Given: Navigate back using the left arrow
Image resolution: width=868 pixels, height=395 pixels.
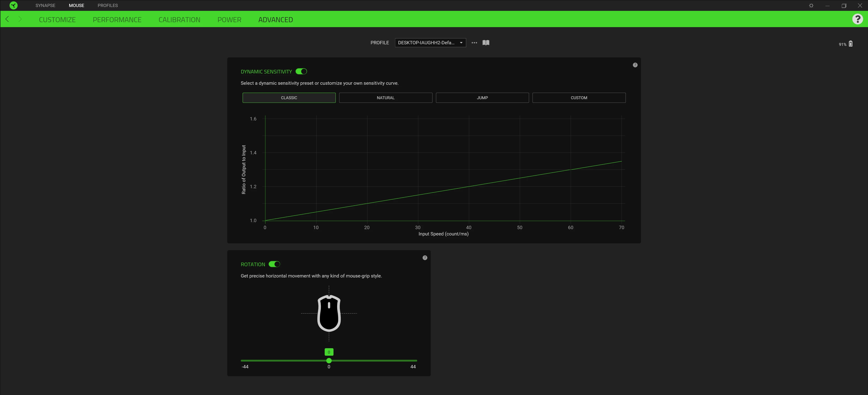Looking at the screenshot, I should coord(7,19).
